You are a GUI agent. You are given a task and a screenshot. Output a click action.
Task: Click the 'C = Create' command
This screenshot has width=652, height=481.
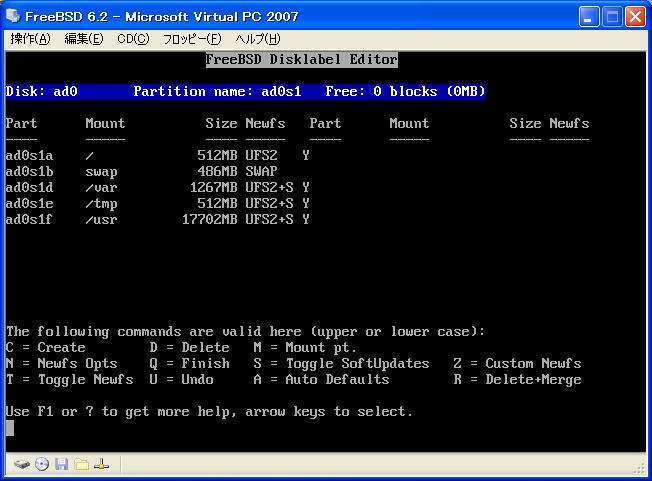click(x=46, y=347)
